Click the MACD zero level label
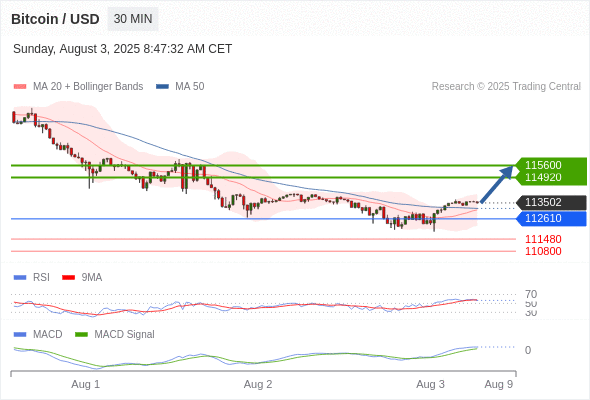Screen dimensions: 590x400 [528, 350]
